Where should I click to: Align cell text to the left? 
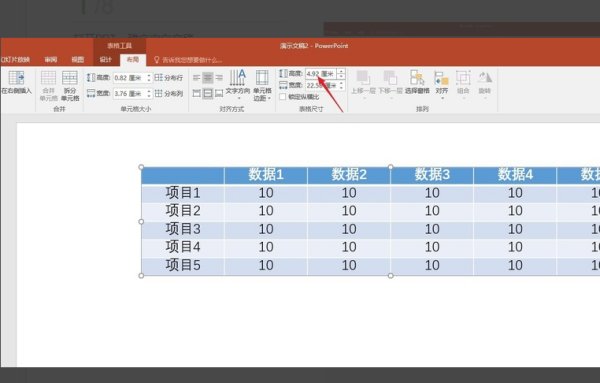coord(197,78)
